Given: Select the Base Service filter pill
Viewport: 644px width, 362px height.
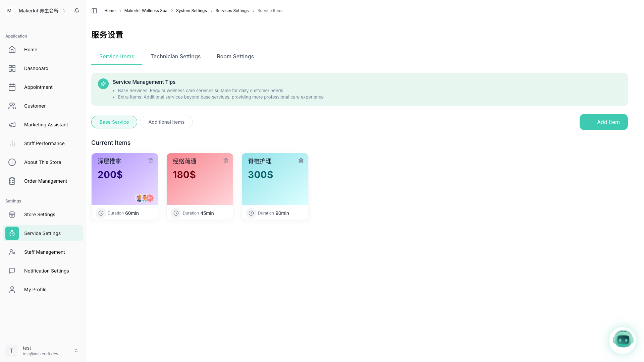Looking at the screenshot, I should point(114,122).
